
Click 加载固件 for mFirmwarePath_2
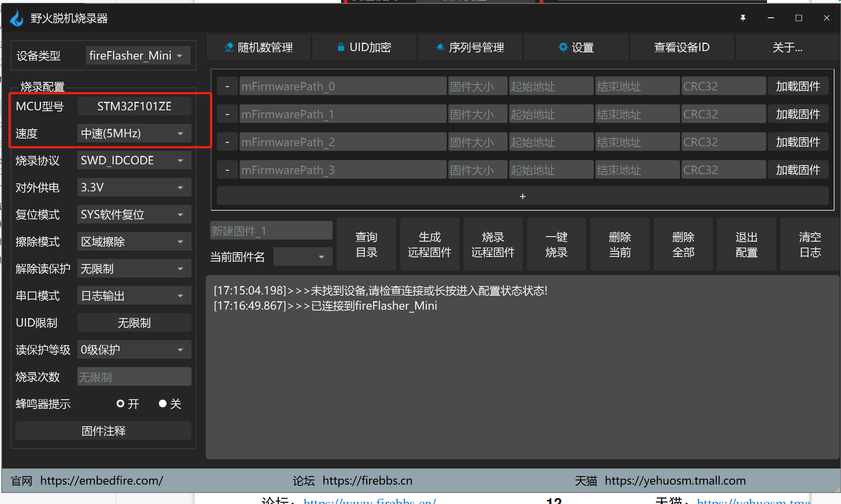tap(798, 142)
